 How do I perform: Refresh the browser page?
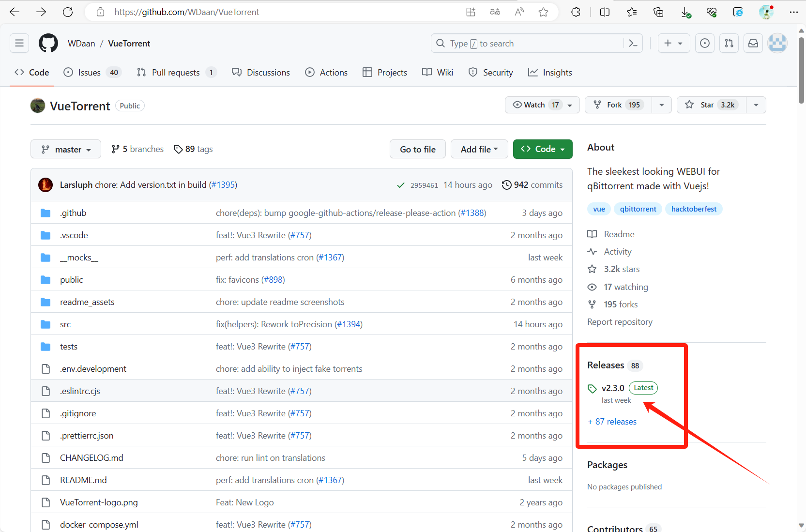click(x=68, y=12)
